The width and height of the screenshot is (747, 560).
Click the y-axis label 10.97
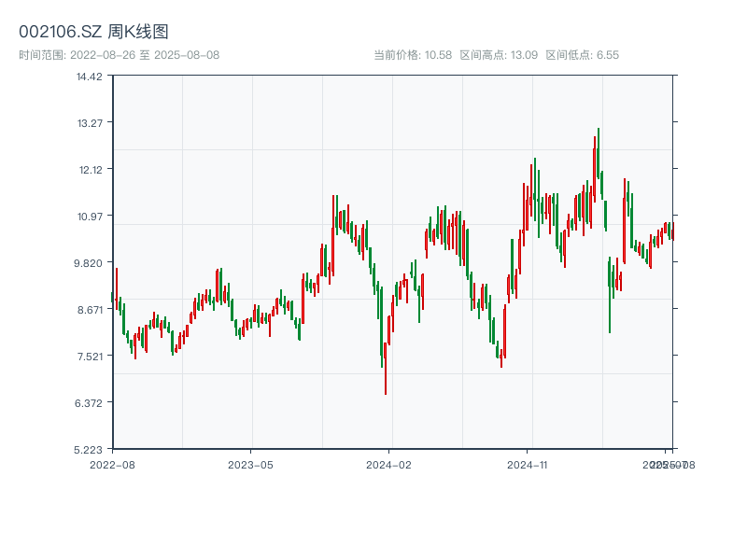pos(90,217)
